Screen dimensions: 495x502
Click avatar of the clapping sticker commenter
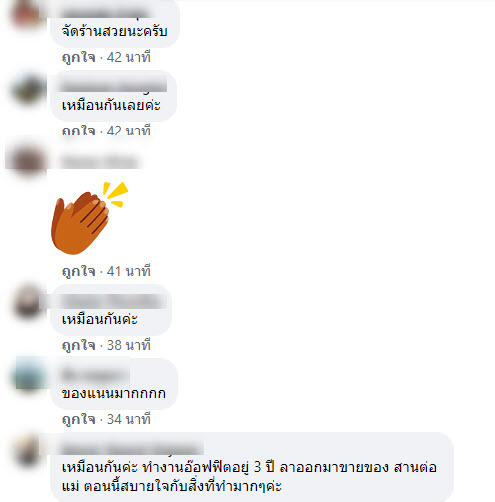click(x=27, y=161)
